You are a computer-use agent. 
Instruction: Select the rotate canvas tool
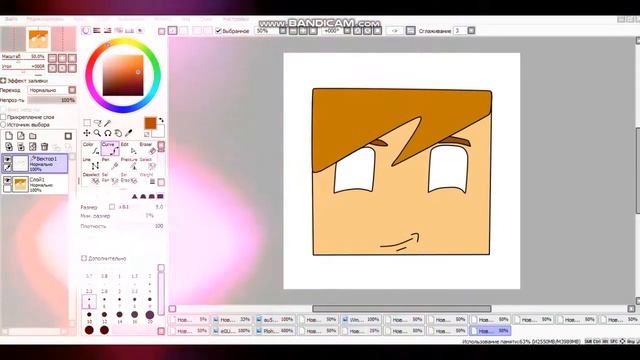[x=107, y=133]
